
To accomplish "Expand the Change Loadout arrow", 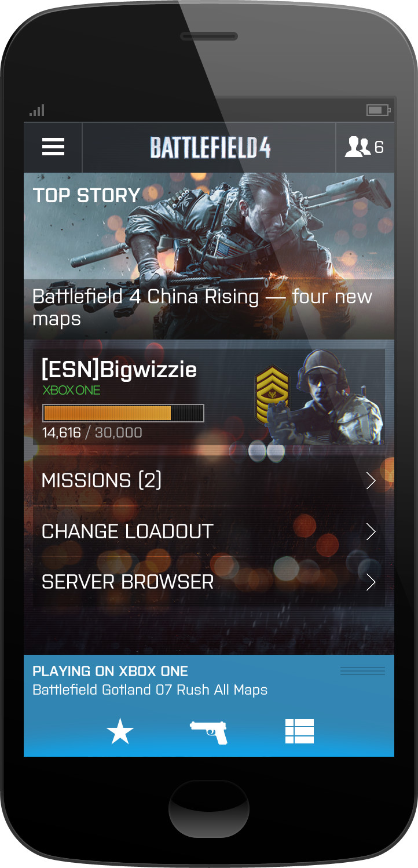I will click(x=371, y=531).
